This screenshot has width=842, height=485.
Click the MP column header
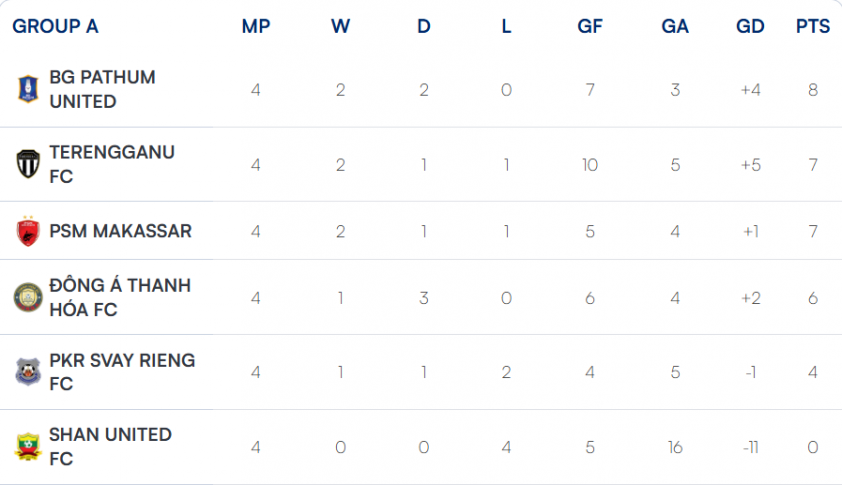tap(256, 26)
